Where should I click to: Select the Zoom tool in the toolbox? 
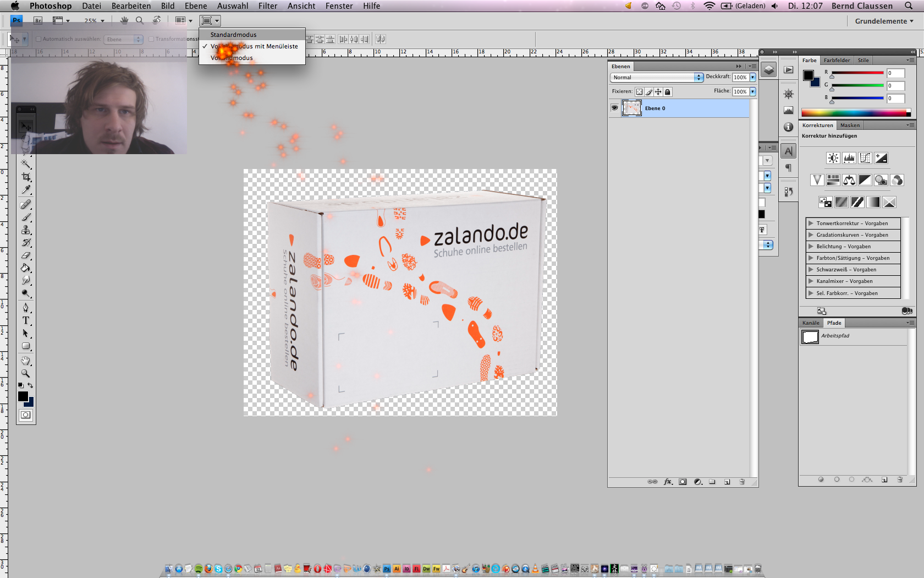click(x=26, y=373)
